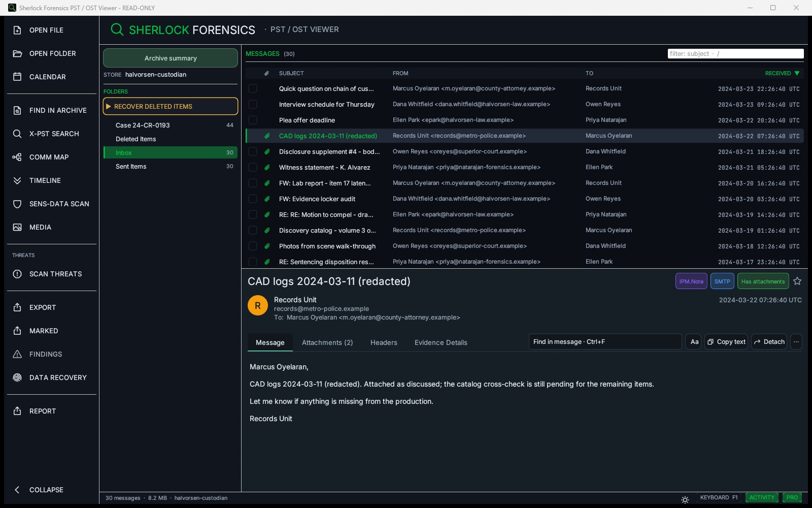
Task: Open the Attachments (2) tab
Action: (327, 342)
